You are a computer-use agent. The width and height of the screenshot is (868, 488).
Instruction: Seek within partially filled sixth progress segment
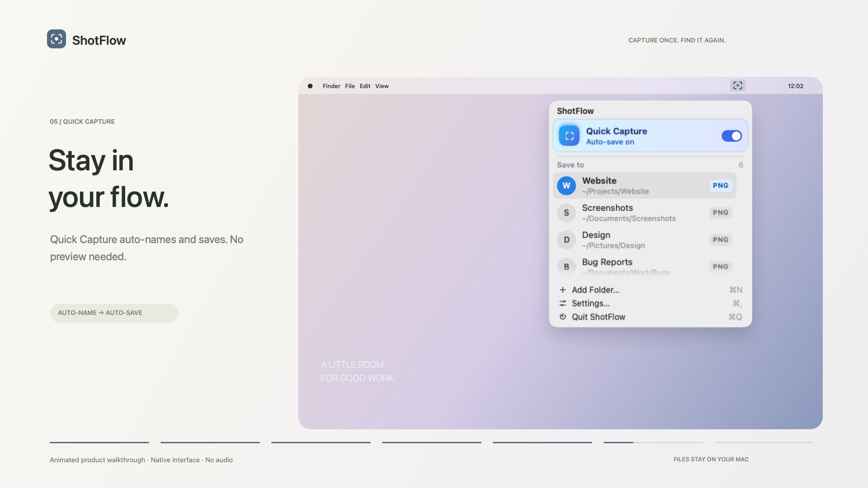click(653, 442)
